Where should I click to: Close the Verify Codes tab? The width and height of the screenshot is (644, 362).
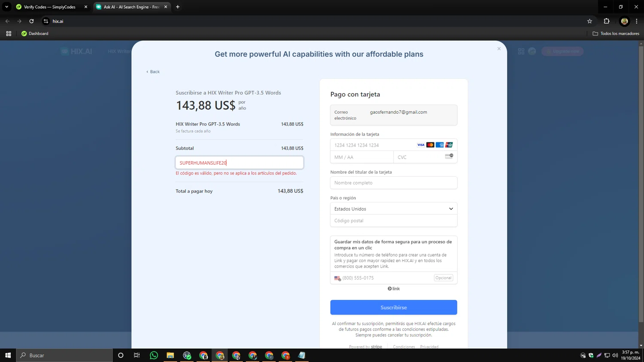pos(85,7)
